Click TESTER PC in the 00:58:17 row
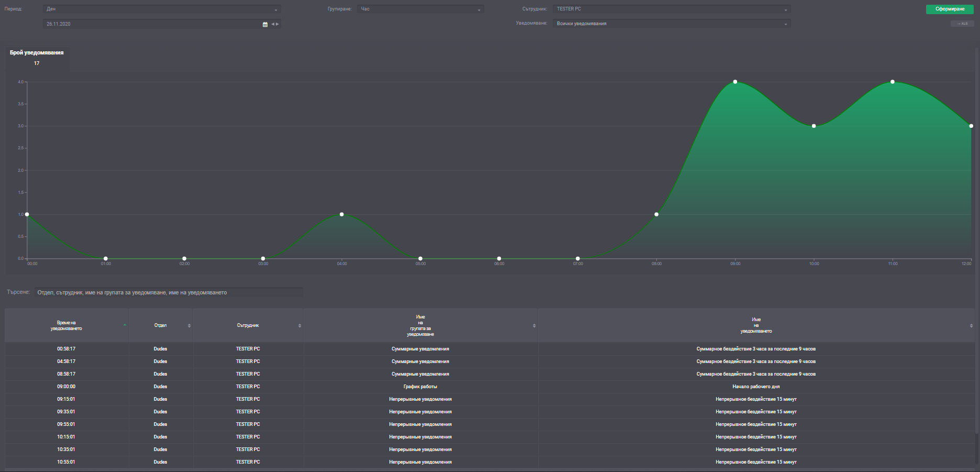 248,349
